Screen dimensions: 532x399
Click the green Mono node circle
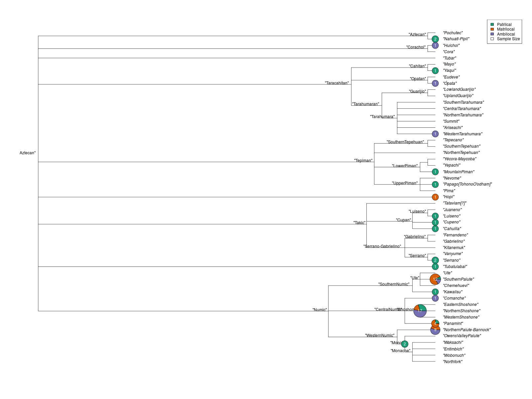point(405,344)
